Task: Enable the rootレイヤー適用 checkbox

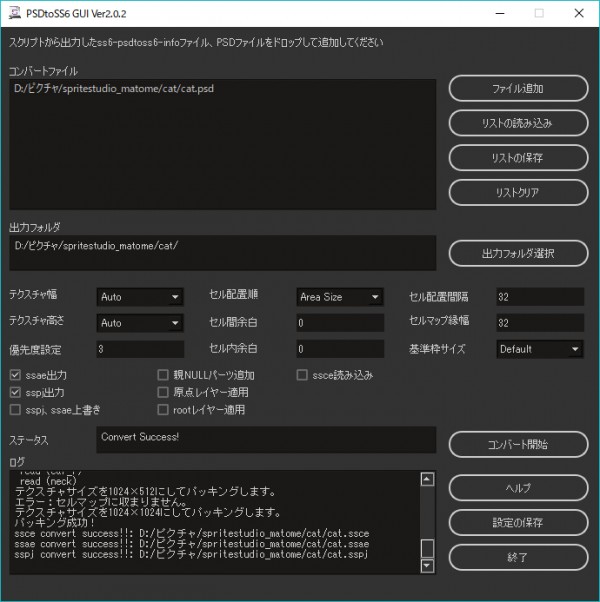Action: click(x=163, y=410)
